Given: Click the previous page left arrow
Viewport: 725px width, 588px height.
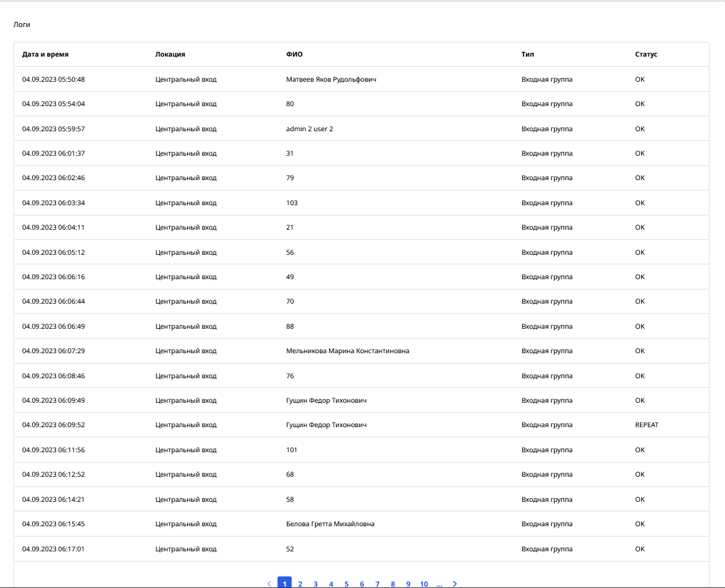Looking at the screenshot, I should [269, 583].
